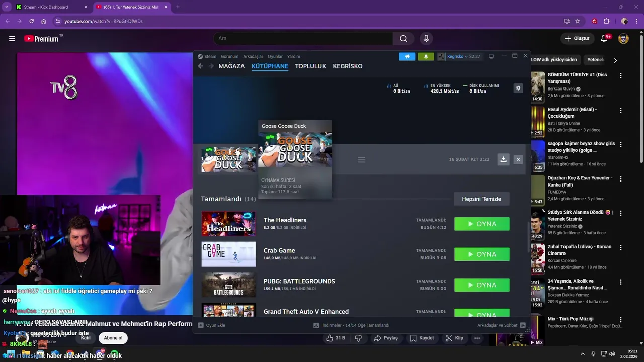
Task: Open KEGRİSKO profile tab
Action: click(x=347, y=66)
